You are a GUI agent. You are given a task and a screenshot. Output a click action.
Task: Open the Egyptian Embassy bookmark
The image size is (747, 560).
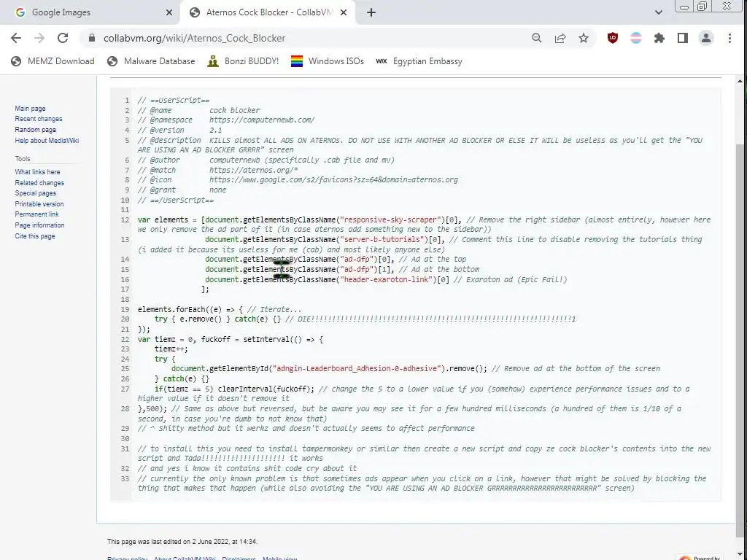(x=419, y=61)
